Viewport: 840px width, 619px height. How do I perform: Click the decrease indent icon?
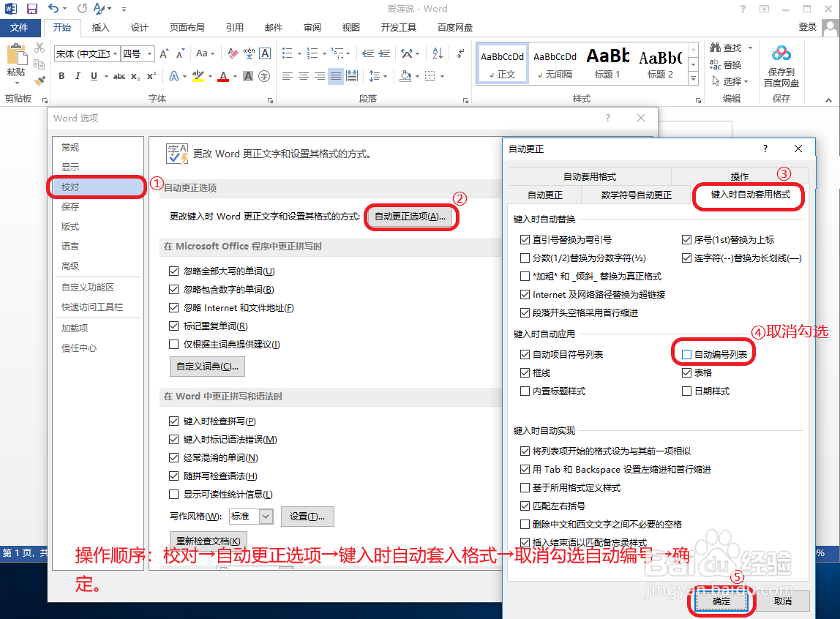[367, 53]
